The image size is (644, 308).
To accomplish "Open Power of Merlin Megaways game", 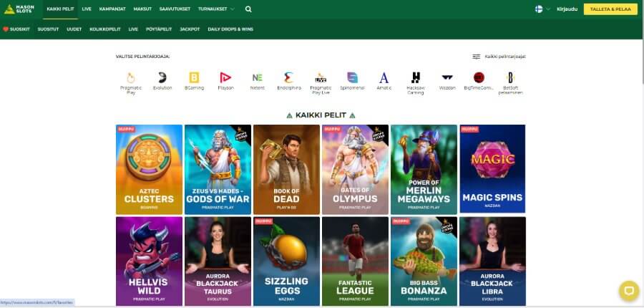I will click(424, 170).
